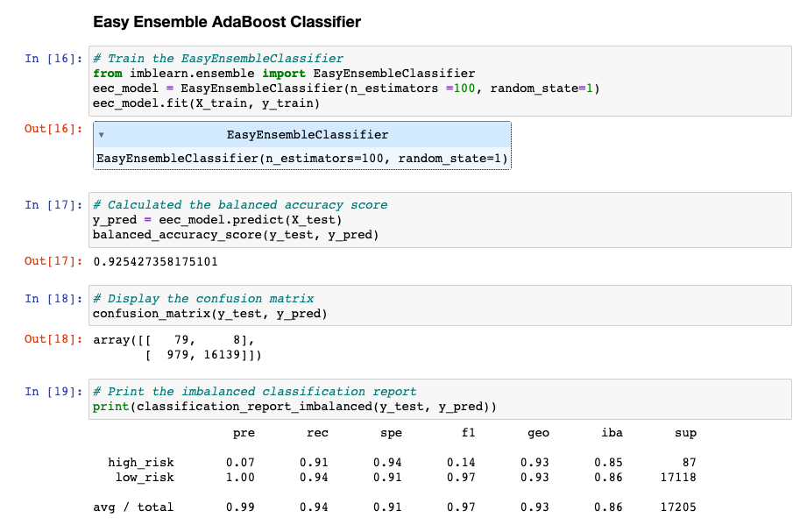The image size is (800, 532).
Task: Select the Out[17] prompt label
Action: point(53,261)
